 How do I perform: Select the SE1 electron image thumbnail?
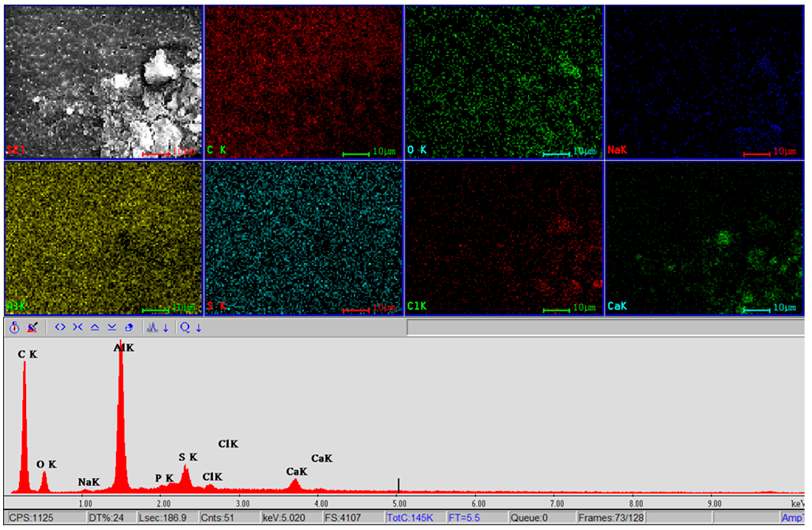point(104,82)
